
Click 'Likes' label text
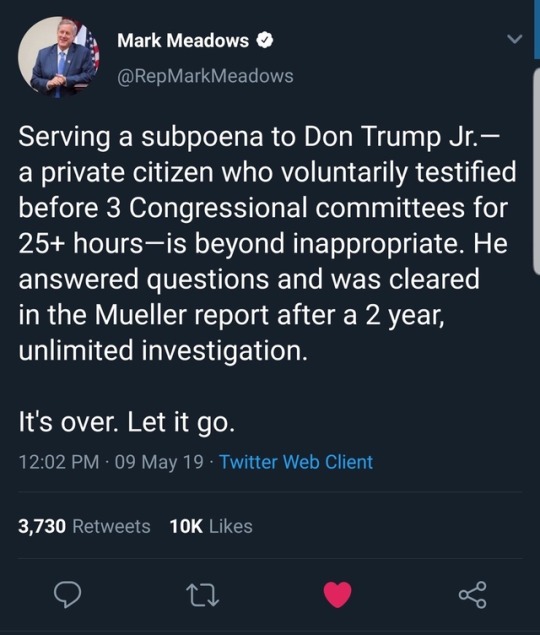[231, 526]
